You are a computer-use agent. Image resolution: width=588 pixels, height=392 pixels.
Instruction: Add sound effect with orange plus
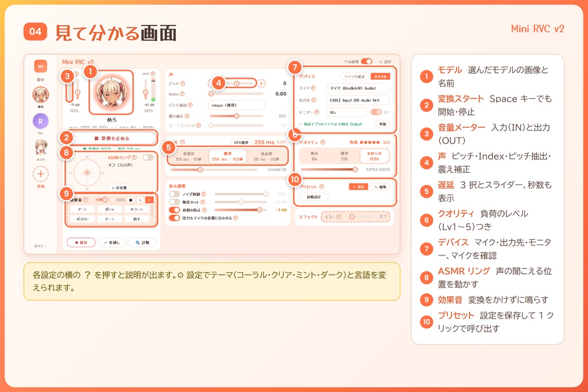click(x=149, y=200)
